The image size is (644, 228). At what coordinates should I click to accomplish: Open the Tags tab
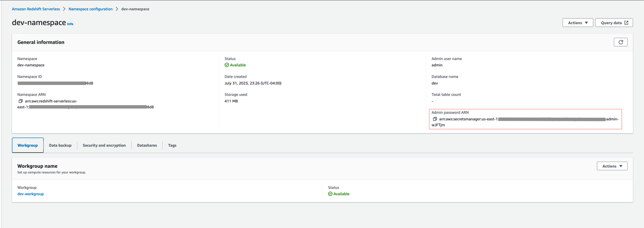172,145
